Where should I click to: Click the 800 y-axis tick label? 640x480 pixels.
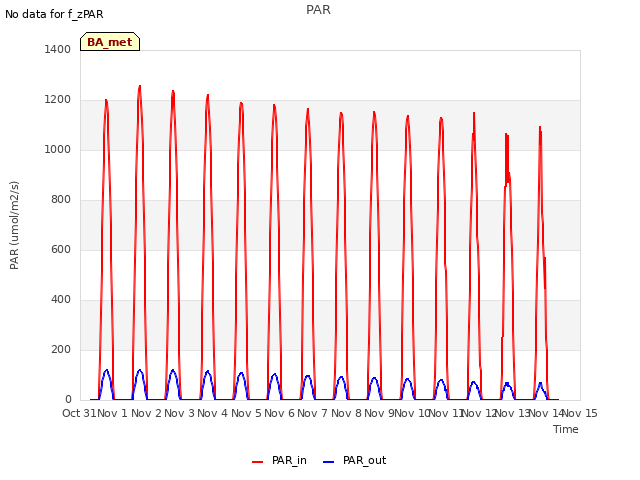point(61,200)
